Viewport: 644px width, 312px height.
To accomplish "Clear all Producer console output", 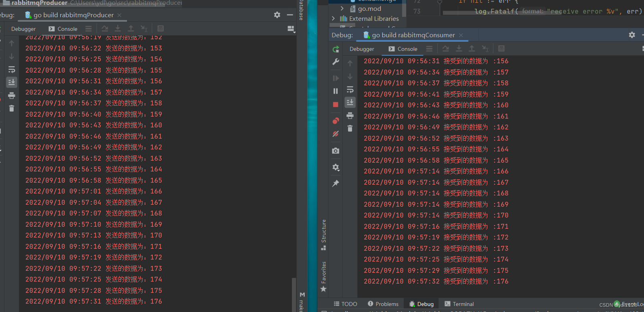I will [12, 109].
